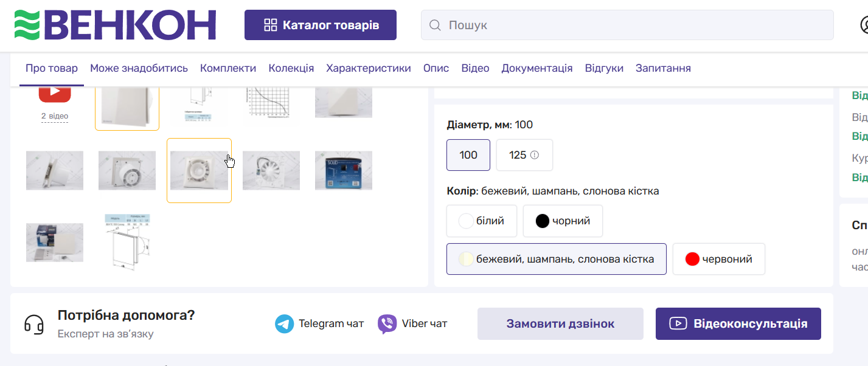The width and height of the screenshot is (868, 366).
Task: Select diameter 125 option
Action: point(518,155)
